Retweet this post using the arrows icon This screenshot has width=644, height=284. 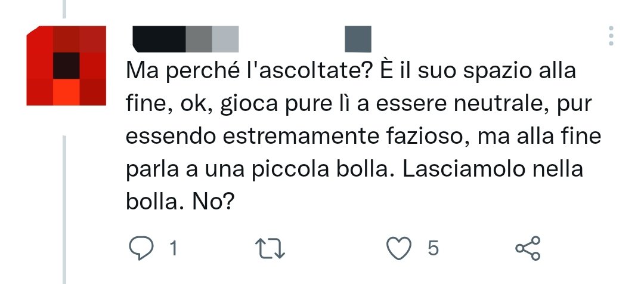(270, 249)
